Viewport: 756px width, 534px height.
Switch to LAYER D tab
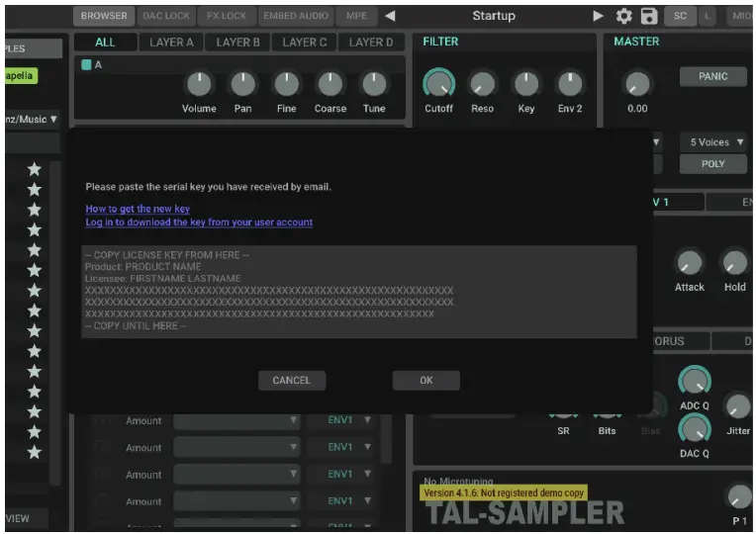(371, 43)
